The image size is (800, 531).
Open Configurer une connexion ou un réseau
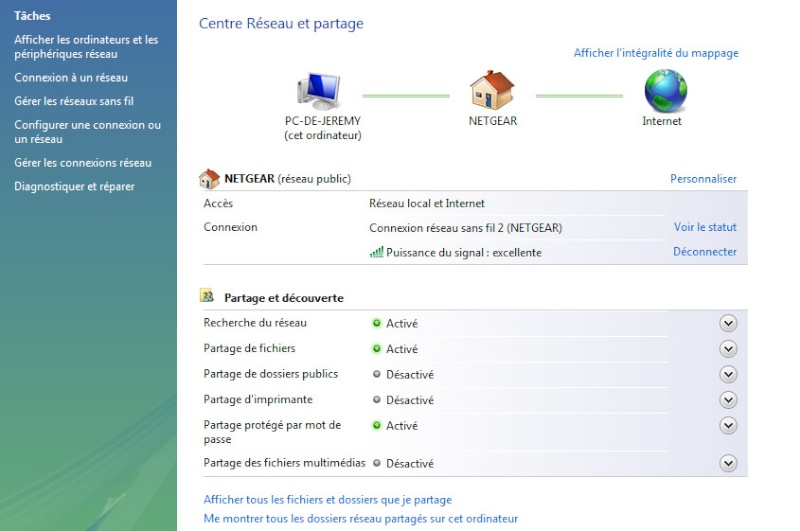point(87,132)
